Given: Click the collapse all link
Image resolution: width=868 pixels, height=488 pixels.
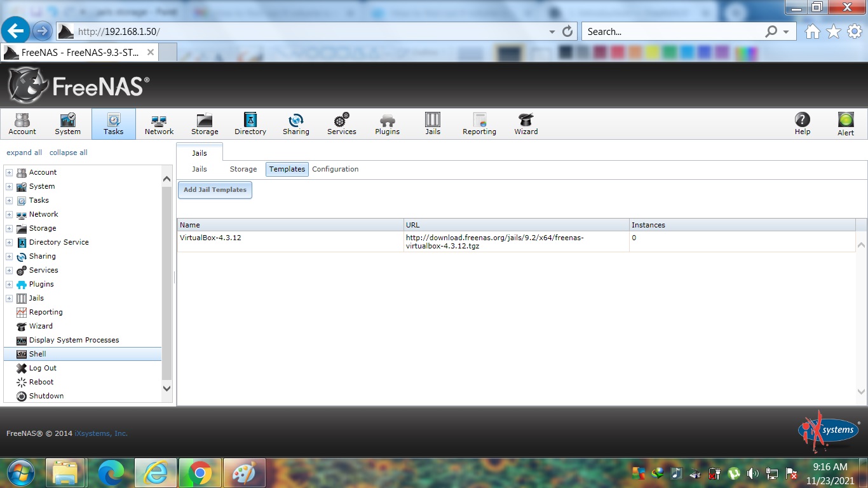Looking at the screenshot, I should coord(69,152).
